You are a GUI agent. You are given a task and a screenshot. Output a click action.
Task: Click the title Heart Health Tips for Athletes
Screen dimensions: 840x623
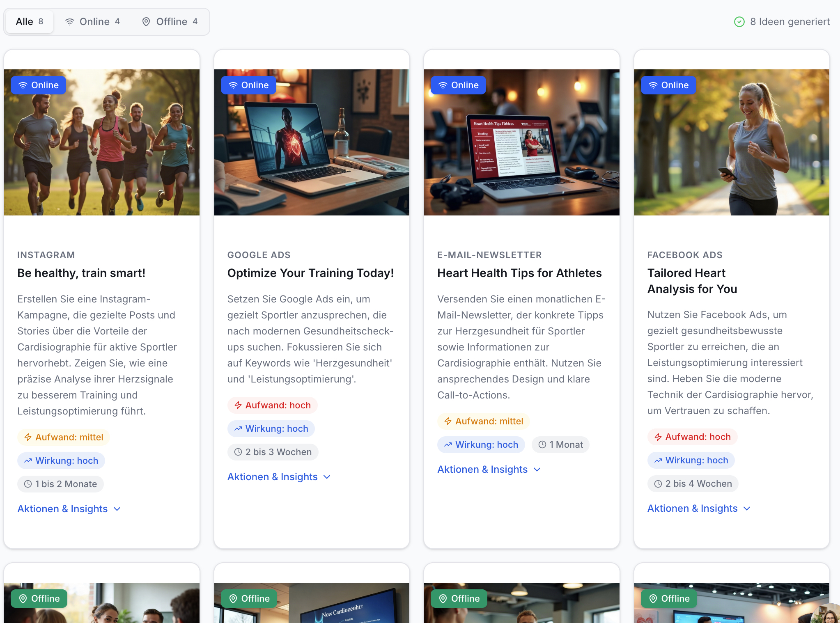point(519,273)
